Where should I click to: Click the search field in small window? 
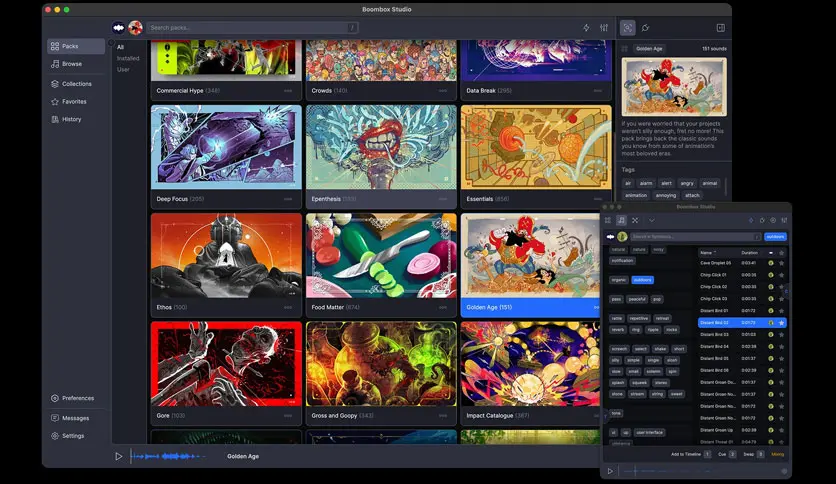696,237
